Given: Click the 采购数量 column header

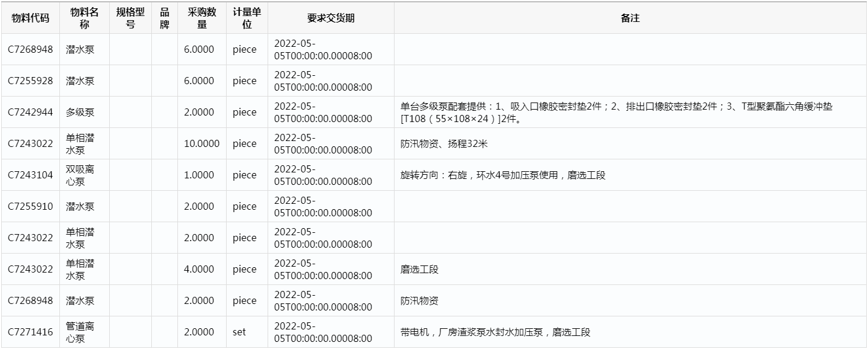Looking at the screenshot, I should coord(202,18).
